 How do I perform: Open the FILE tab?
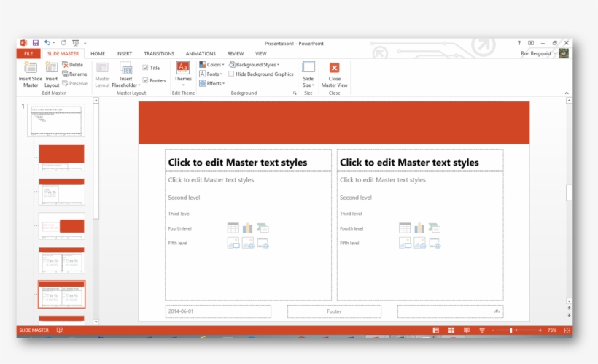(x=28, y=54)
